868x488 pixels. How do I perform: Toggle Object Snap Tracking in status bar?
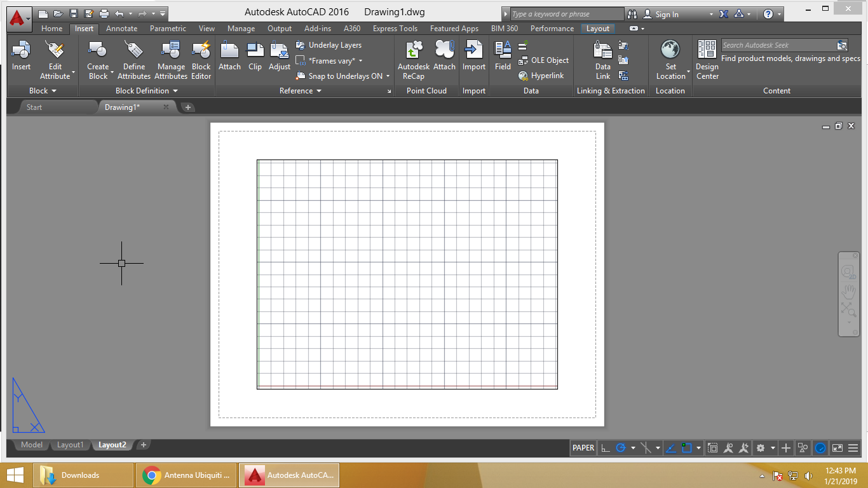[671, 448]
